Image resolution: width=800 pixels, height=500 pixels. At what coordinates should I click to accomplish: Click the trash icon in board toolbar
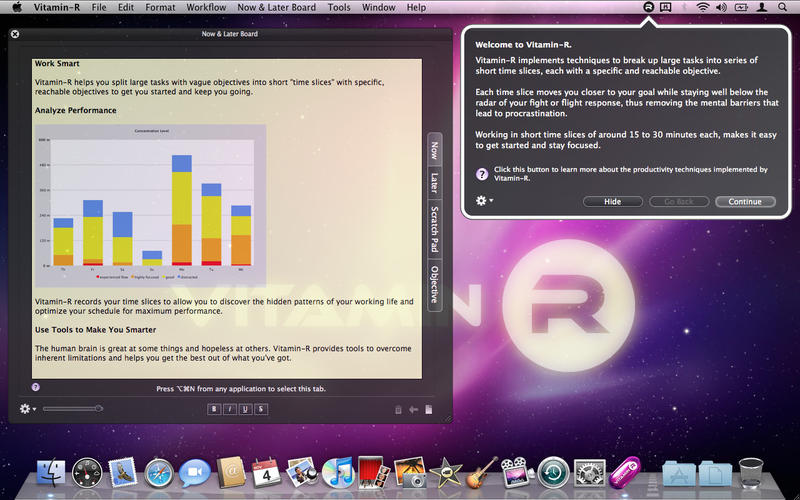click(x=398, y=408)
